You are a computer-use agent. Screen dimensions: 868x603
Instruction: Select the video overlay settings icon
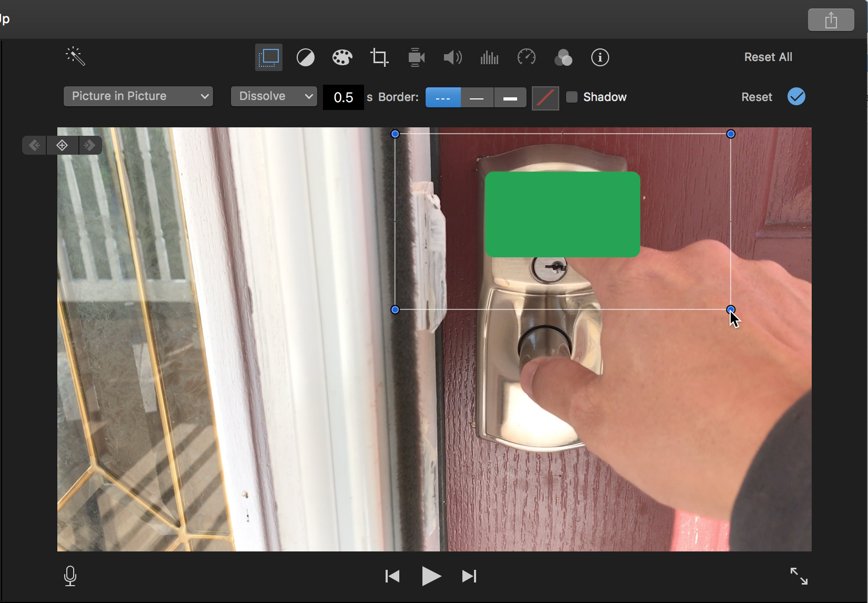269,57
